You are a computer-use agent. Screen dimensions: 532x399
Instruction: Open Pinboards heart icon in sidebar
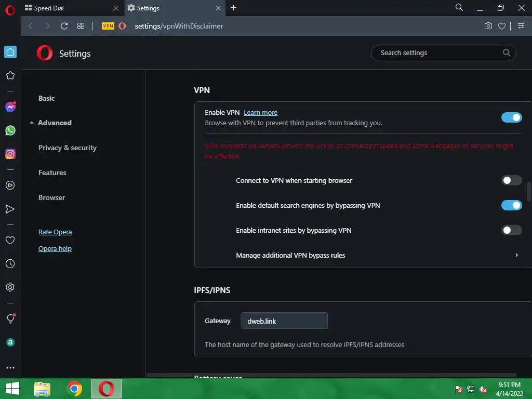(10, 240)
